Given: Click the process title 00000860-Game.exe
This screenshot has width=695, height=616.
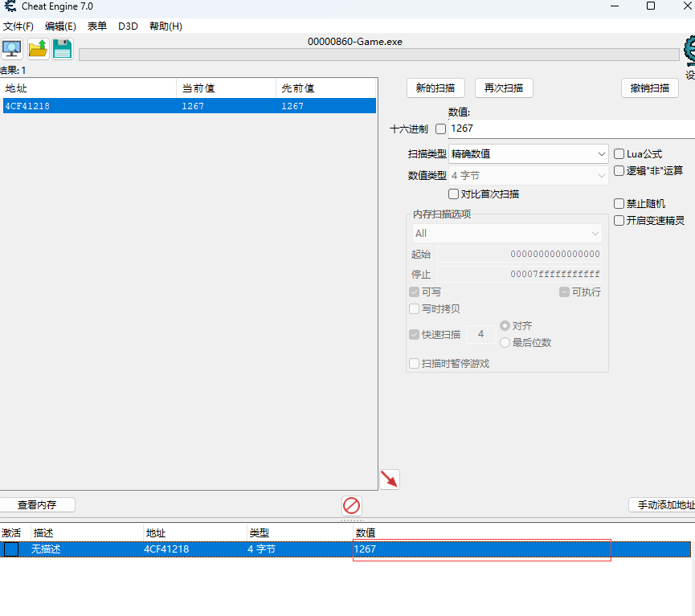Looking at the screenshot, I should pyautogui.click(x=355, y=42).
